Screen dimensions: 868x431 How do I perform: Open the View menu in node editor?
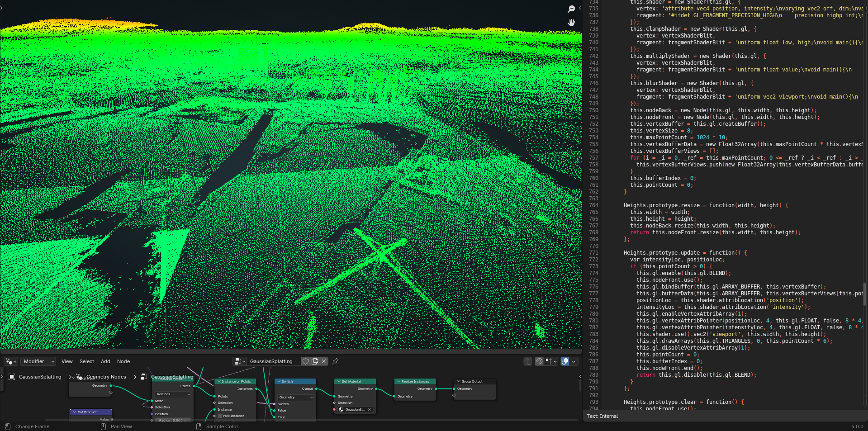click(x=67, y=361)
